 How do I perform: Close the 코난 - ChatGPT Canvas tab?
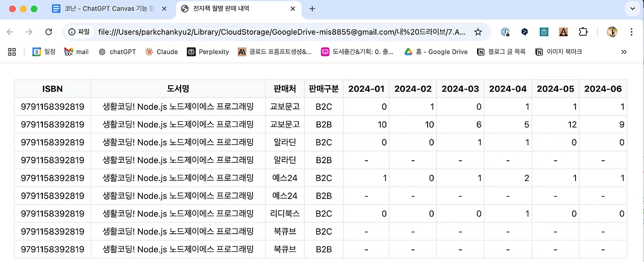[164, 9]
